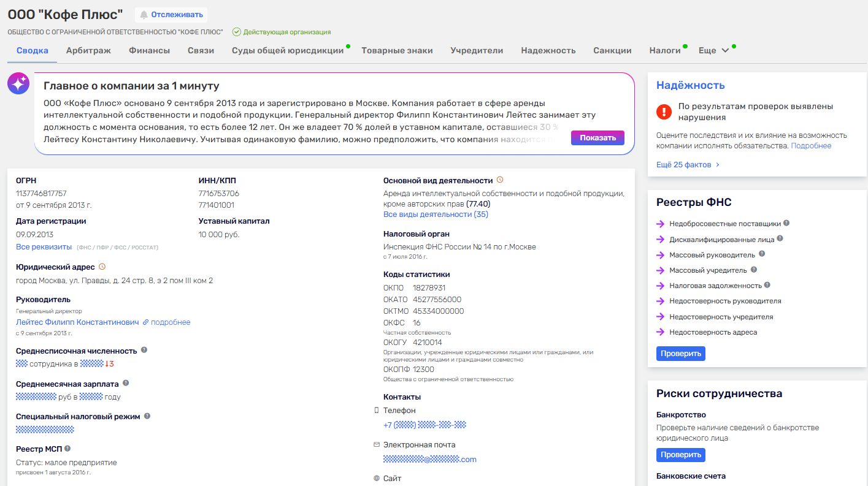The height and width of the screenshot is (486, 868).
Task: Open the Связи tab
Action: (201, 50)
